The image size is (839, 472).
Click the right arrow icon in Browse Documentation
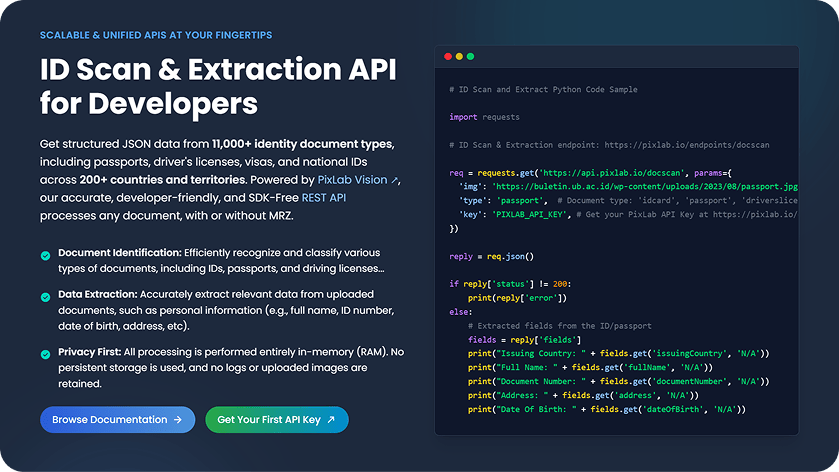177,420
